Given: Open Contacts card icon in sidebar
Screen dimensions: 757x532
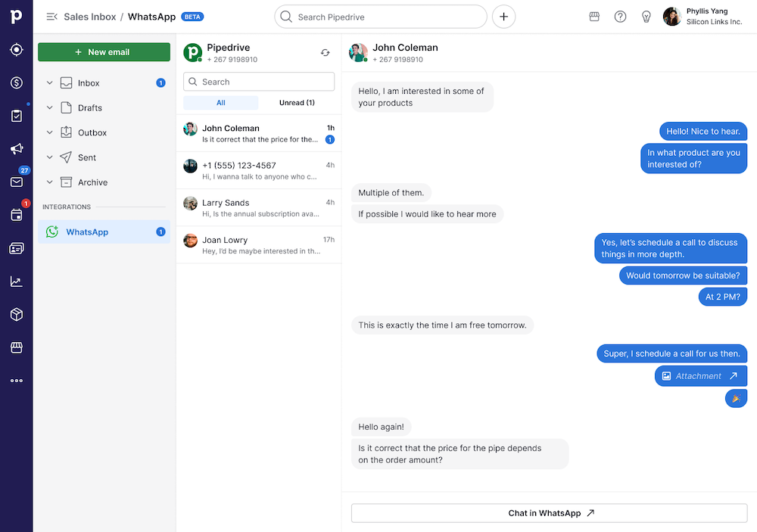Looking at the screenshot, I should click(x=17, y=248).
